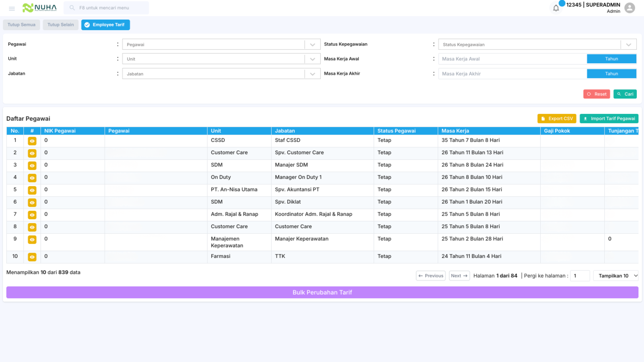Go to the Next page
The height and width of the screenshot is (362, 644).
(x=459, y=276)
